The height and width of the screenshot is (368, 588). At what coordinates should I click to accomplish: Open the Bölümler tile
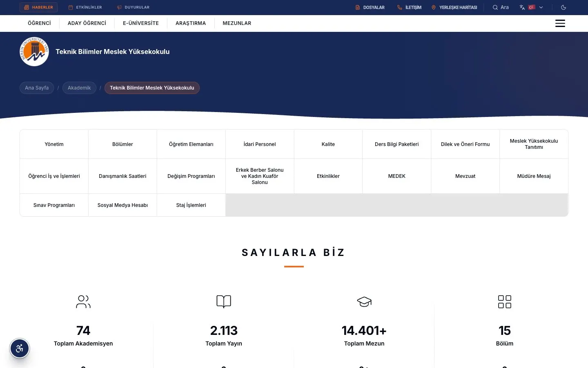[x=122, y=144]
